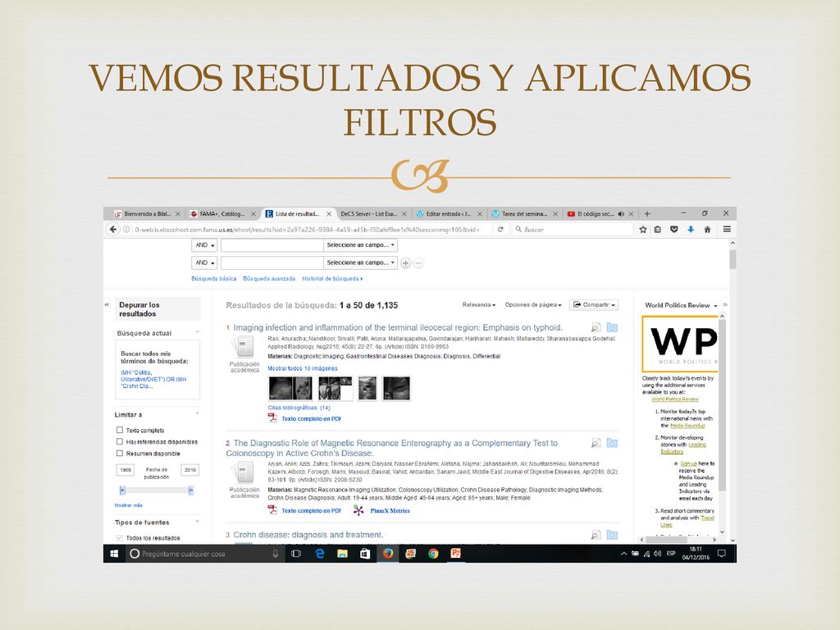Viewport: 840px width, 630px height.
Task: Open Texto completo en PDF for first result
Action: (x=311, y=419)
